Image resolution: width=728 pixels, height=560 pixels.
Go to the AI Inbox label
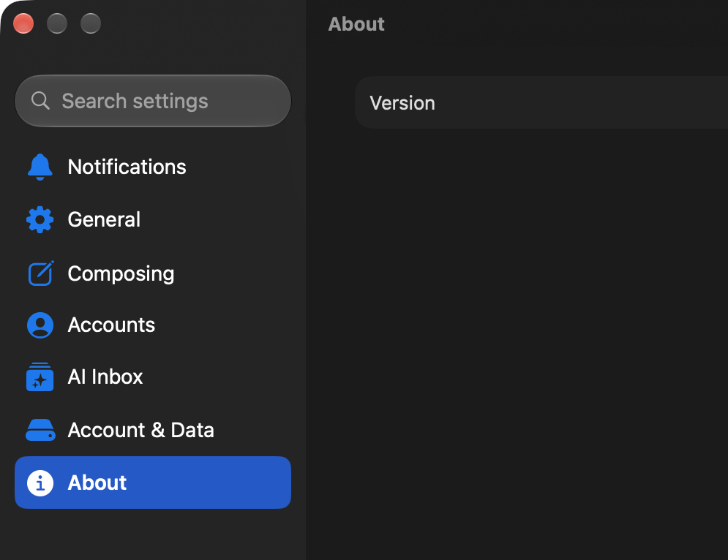(x=105, y=377)
